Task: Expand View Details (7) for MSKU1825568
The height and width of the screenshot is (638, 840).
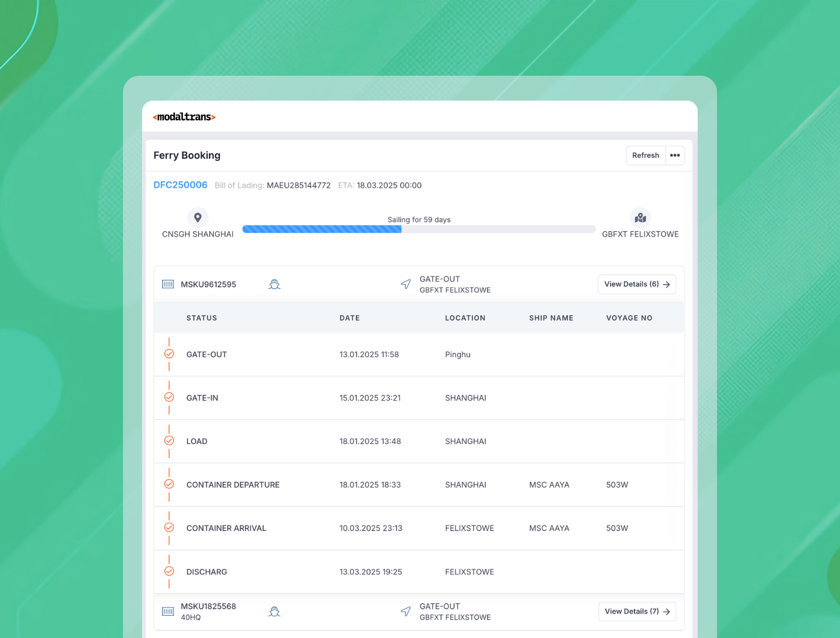Action: (637, 612)
